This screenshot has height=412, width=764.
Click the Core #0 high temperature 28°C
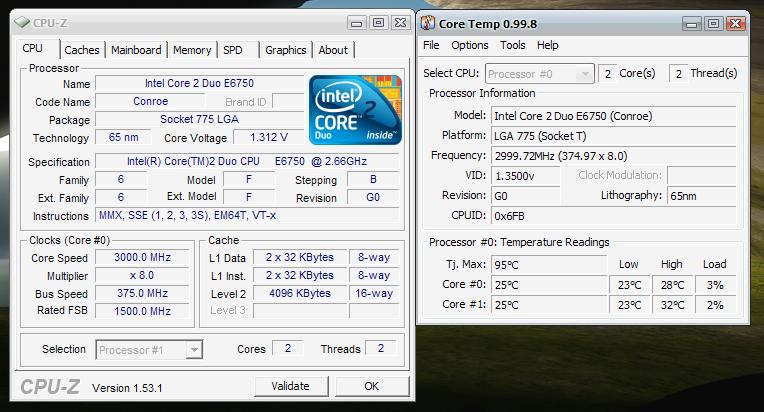point(672,285)
